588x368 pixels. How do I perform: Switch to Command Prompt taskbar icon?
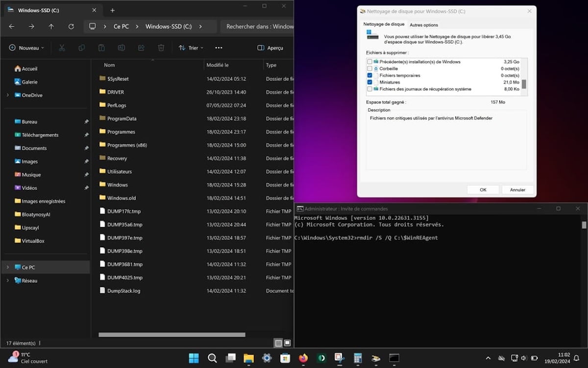coord(394,358)
